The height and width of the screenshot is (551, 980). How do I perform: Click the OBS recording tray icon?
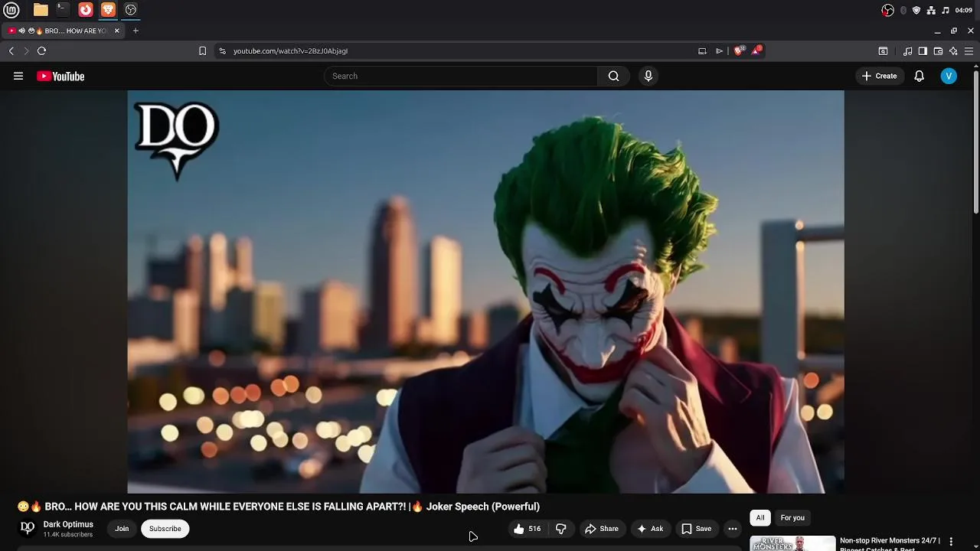pyautogui.click(x=887, y=10)
